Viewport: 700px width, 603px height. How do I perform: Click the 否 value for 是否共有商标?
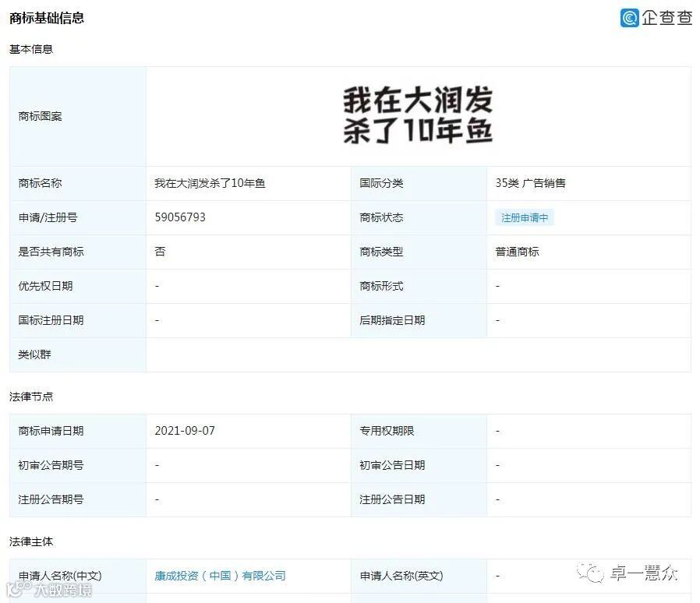click(x=160, y=252)
